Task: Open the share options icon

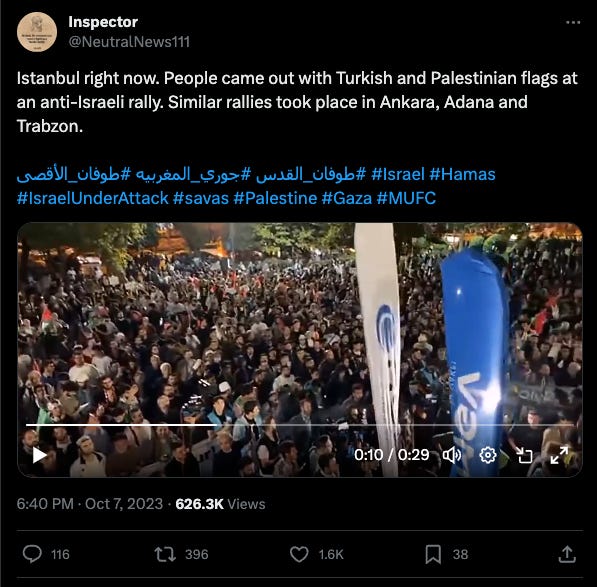Action: click(x=567, y=554)
